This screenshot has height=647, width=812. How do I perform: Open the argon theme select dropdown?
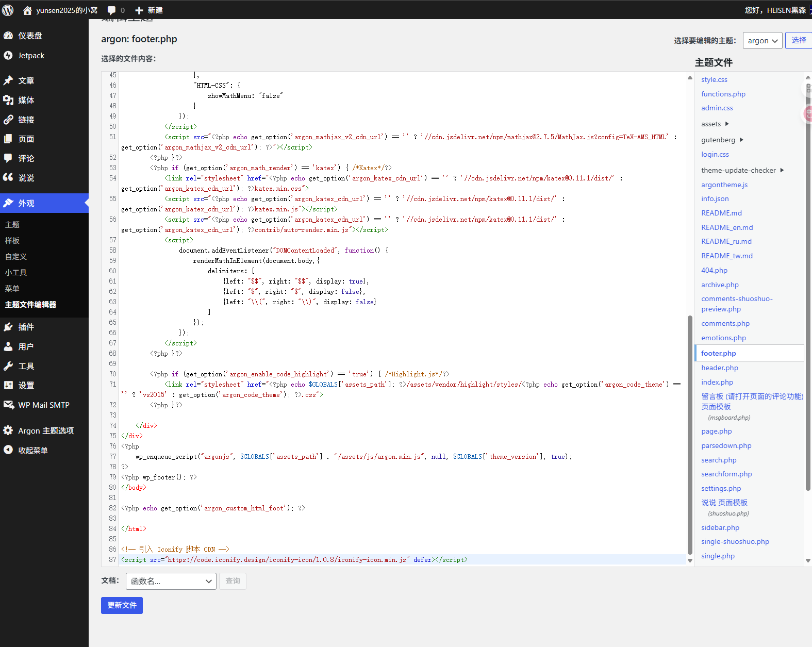(x=763, y=41)
